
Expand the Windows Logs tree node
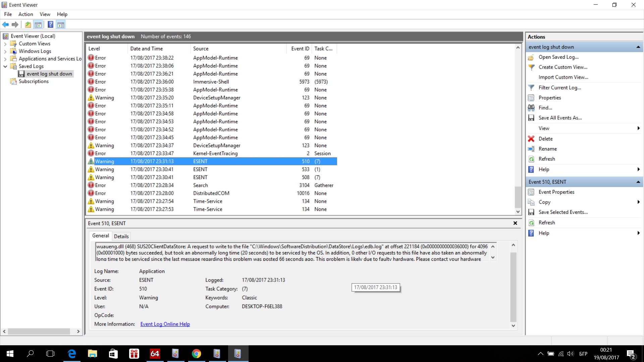tap(5, 51)
